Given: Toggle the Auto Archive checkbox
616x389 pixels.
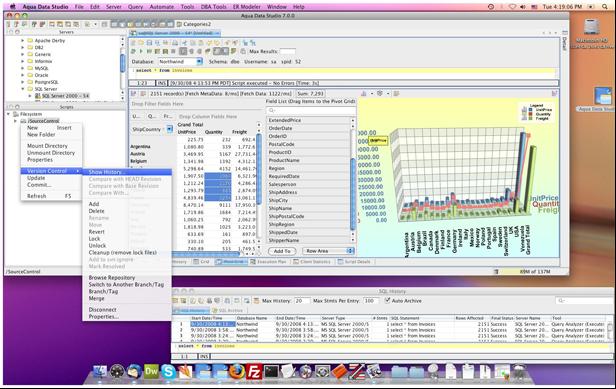Looking at the screenshot, I should [388, 301].
